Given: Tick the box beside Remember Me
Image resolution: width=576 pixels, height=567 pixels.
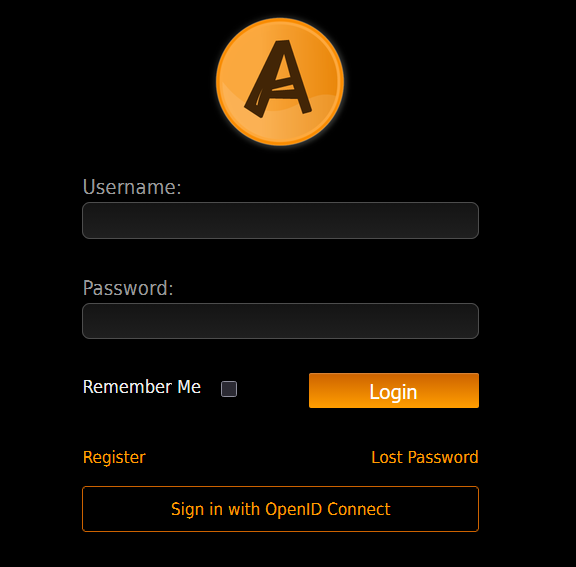Looking at the screenshot, I should [229, 389].
